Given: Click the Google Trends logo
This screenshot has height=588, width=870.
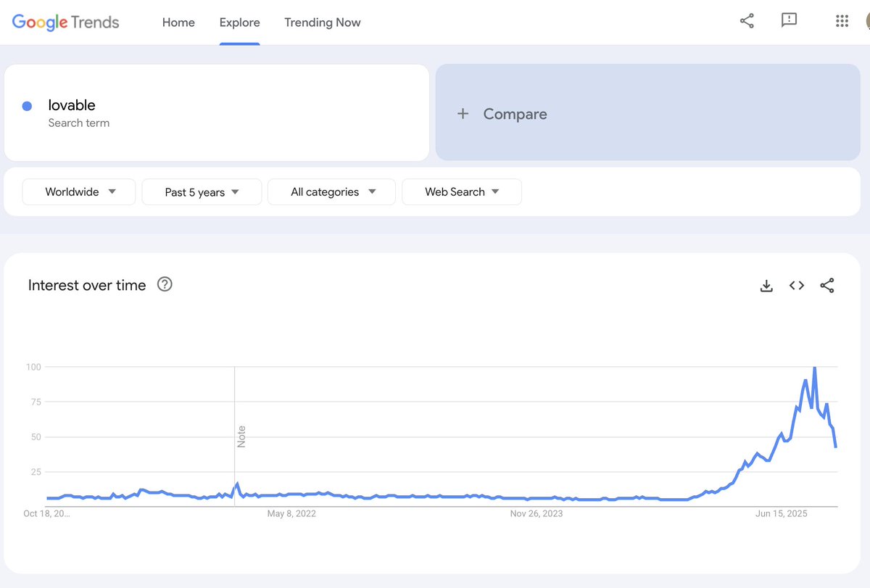Looking at the screenshot, I should pyautogui.click(x=66, y=22).
